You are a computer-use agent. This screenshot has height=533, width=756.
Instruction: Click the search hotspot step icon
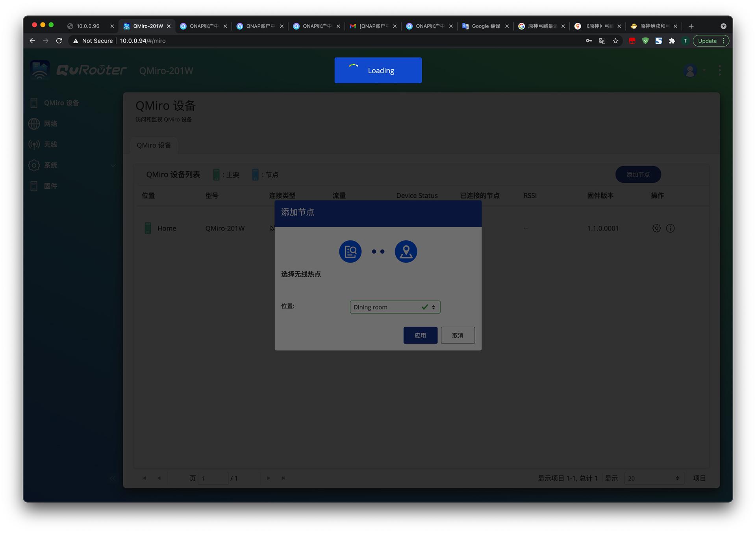coord(350,251)
